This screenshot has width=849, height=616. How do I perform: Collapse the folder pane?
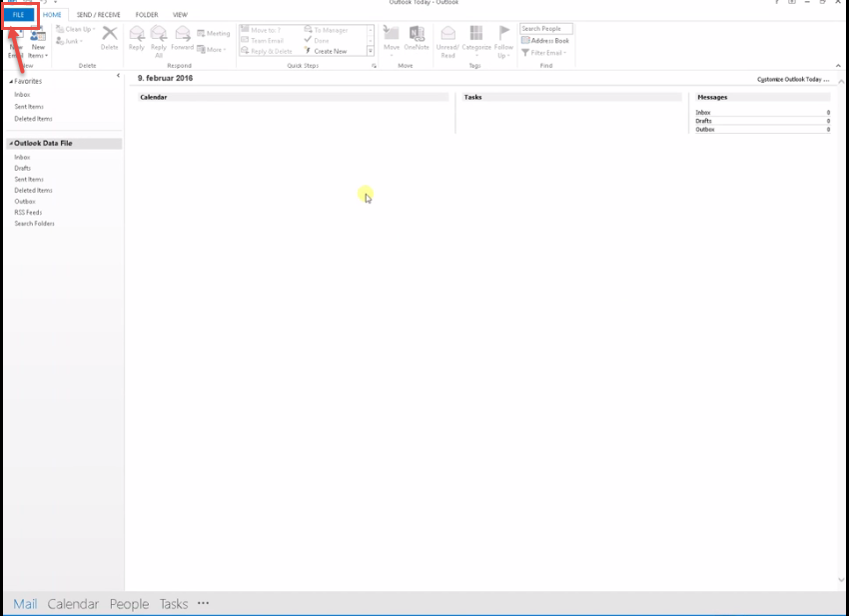pos(118,75)
